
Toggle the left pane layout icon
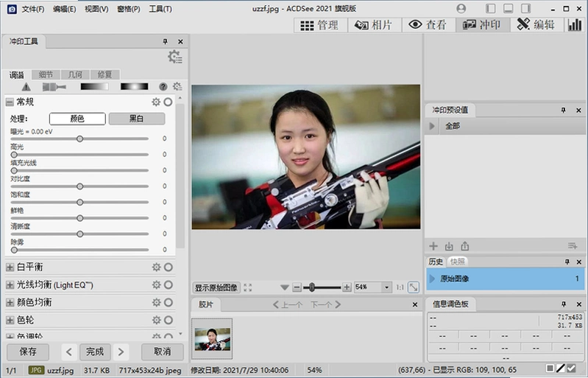pyautogui.click(x=491, y=9)
